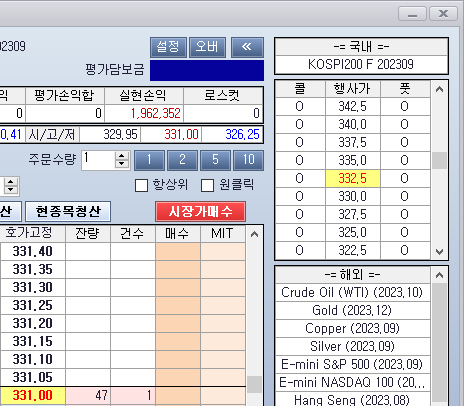
Task: Click the 오버 button
Action: (x=207, y=47)
